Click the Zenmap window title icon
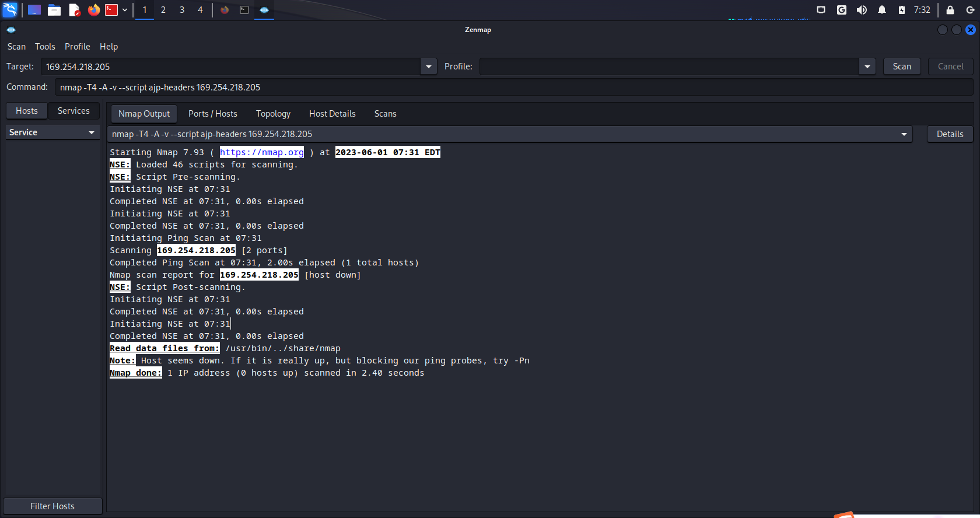This screenshot has height=518, width=980. (11, 30)
